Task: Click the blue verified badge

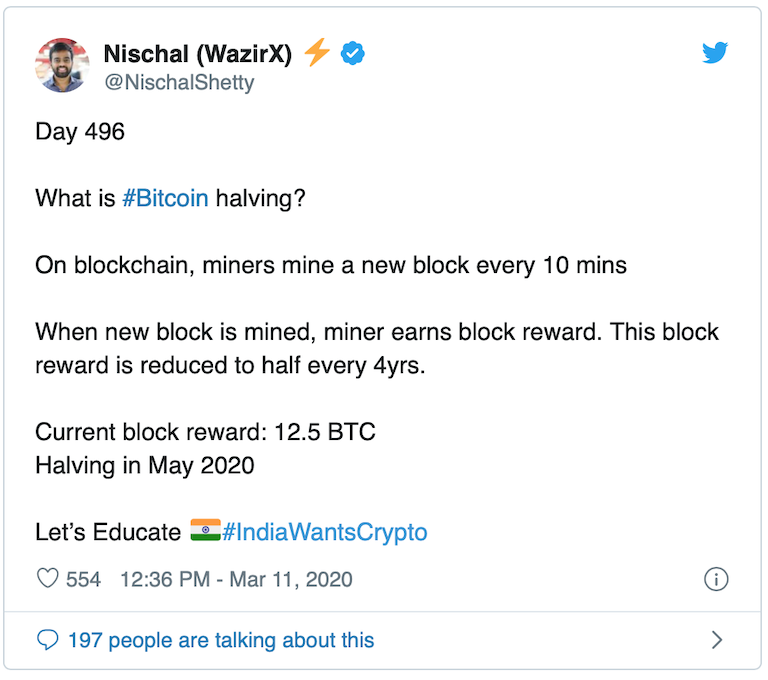Action: [x=353, y=53]
